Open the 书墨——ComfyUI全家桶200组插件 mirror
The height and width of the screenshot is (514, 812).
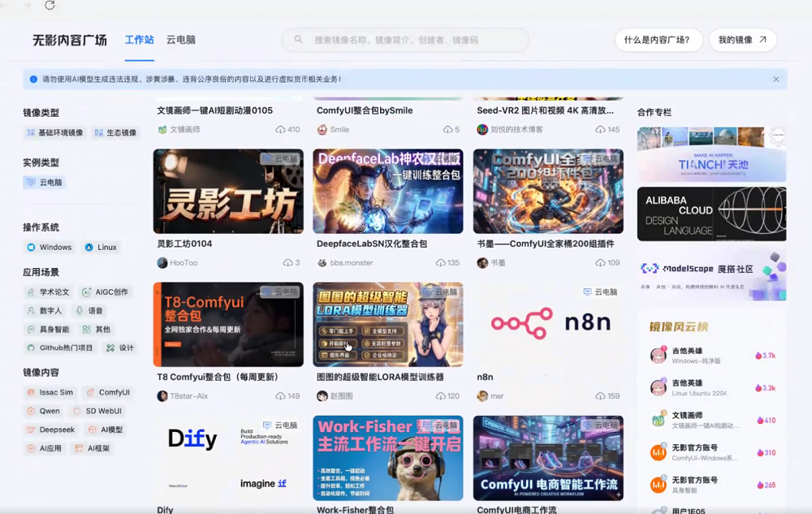(x=548, y=190)
